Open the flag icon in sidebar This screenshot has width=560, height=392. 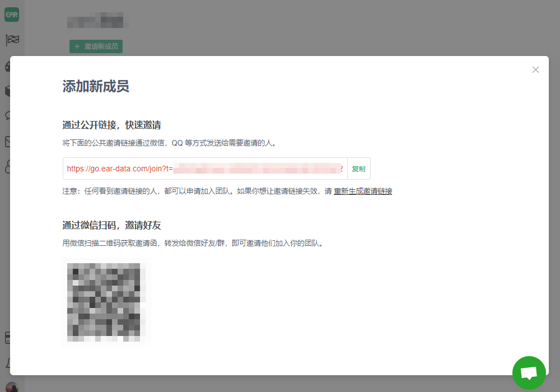click(x=12, y=40)
